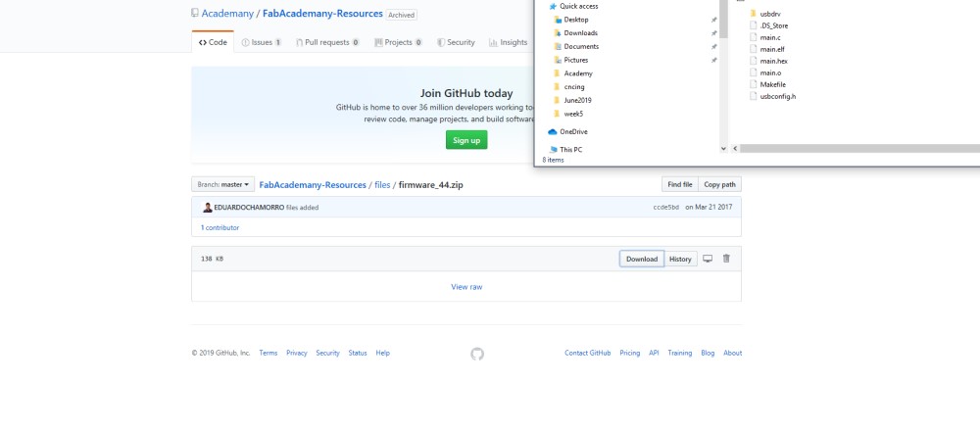
Task: Click the horizontal scrollbar left arrow in File Explorer
Action: point(735,149)
